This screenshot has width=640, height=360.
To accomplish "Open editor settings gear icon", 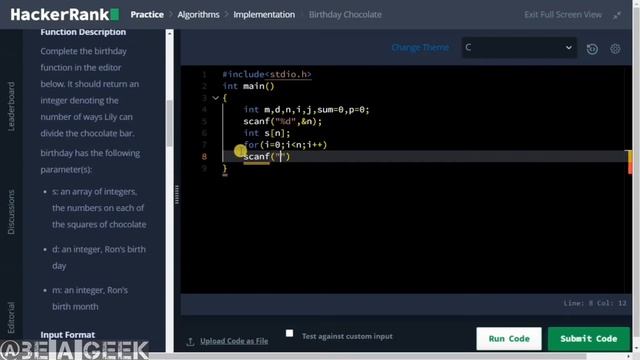I will 615,49.
